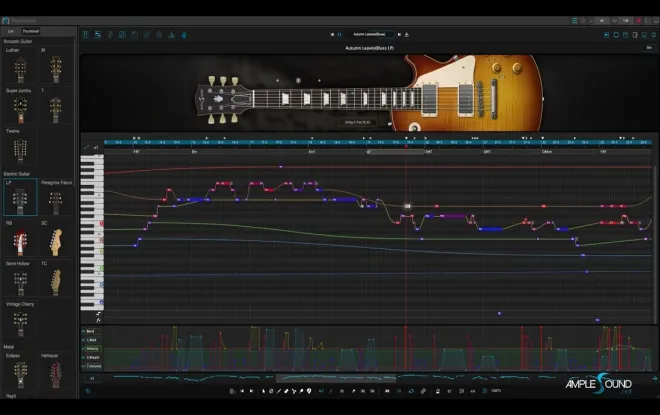Viewport: 660px width, 415px height.
Task: Click the first top-right panel layout icon
Action: pos(607,35)
